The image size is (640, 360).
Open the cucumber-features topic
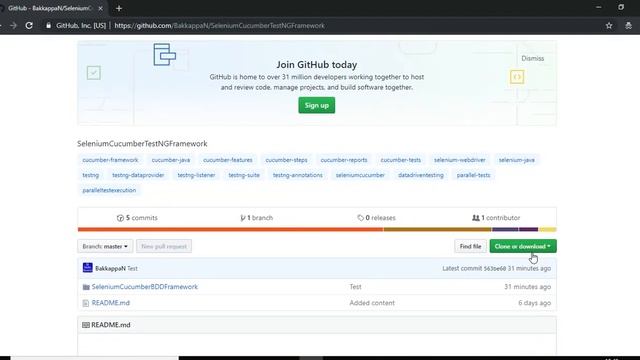228,160
